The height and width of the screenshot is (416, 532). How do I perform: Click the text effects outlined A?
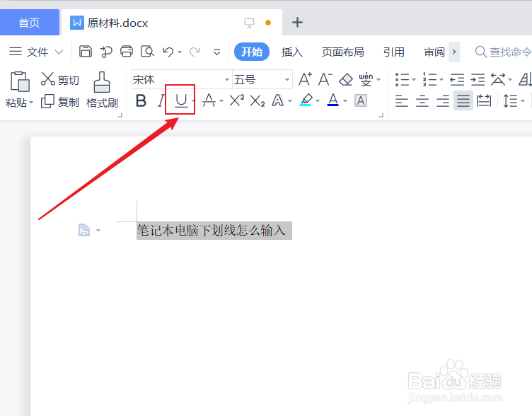point(277,100)
